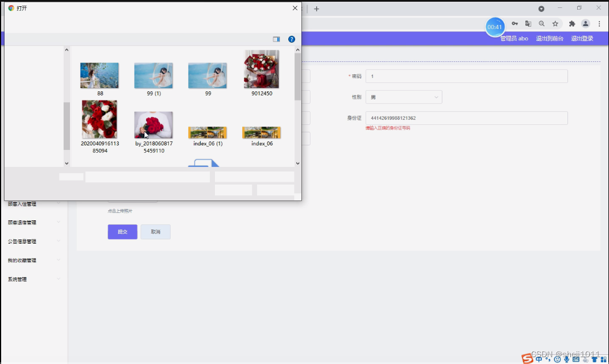Open saved passwords with the key icon
Viewport: 609px width, 364px height.
click(515, 24)
